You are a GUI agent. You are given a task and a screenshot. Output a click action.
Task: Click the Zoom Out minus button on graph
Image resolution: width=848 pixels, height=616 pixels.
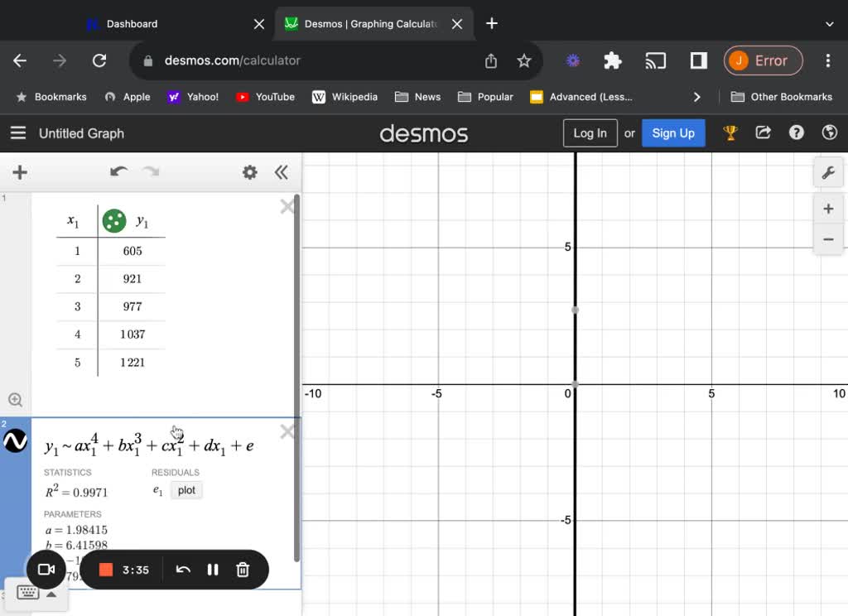[827, 239]
